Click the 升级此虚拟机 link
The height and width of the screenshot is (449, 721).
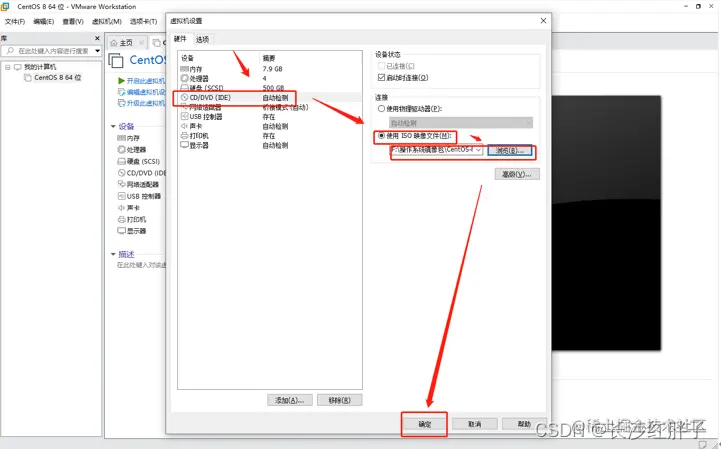[x=145, y=103]
